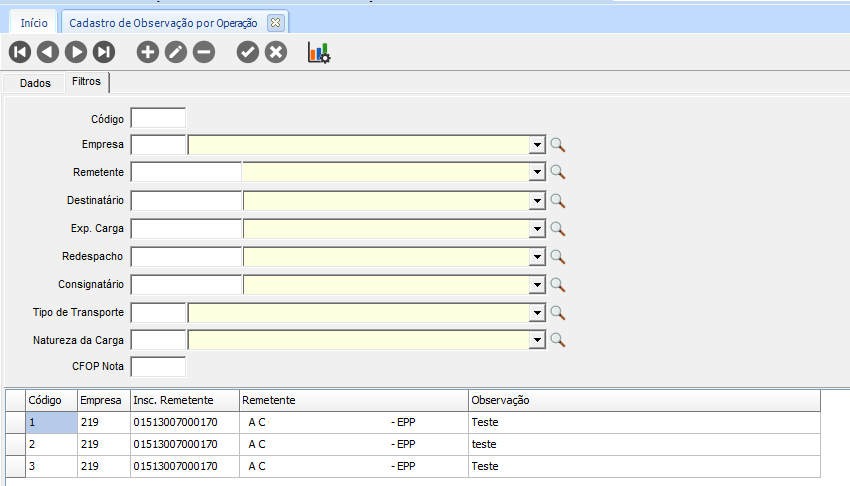Viewport: 850px width, 486px height.
Task: Sort by the Remetente column header
Action: coord(354,400)
